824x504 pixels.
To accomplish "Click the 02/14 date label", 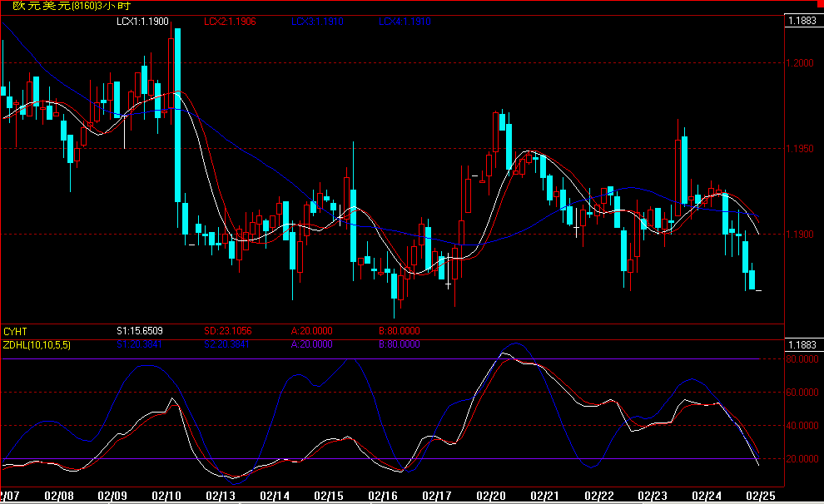I will pyautogui.click(x=275, y=496).
